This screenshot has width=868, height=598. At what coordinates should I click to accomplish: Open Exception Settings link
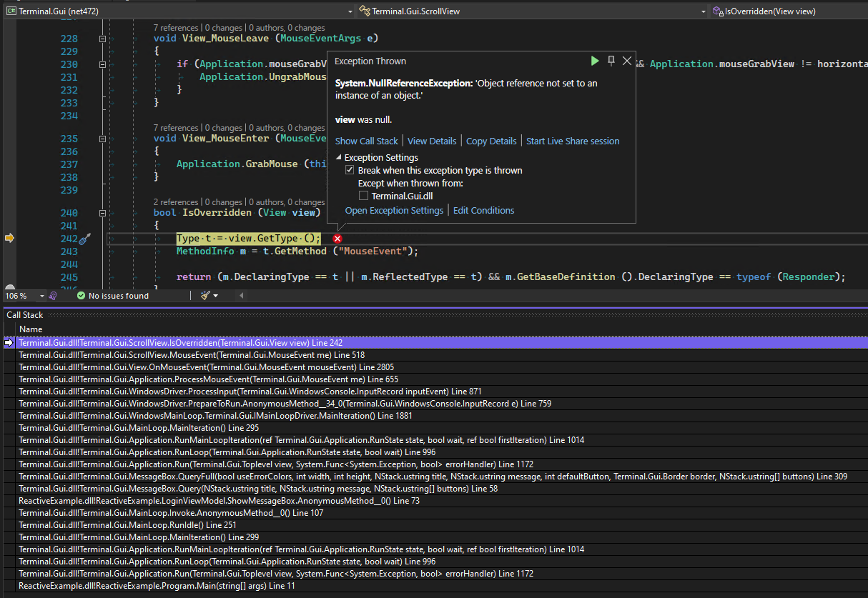[394, 211]
